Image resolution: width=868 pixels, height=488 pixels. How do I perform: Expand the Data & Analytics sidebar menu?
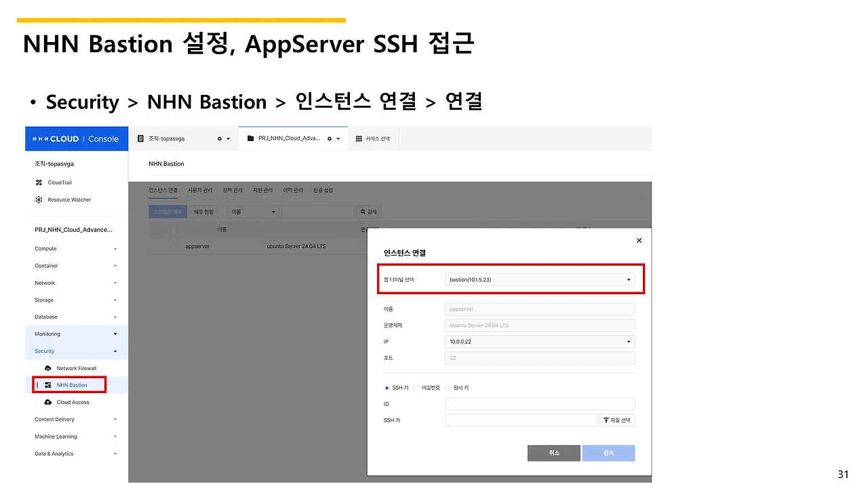tap(76, 453)
